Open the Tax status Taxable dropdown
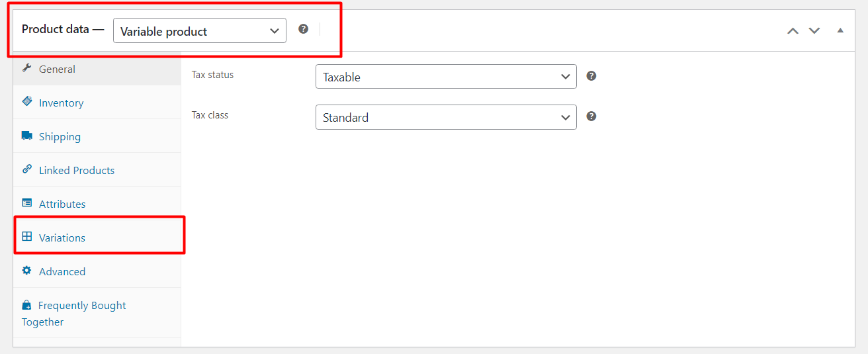This screenshot has width=868, height=354. [446, 76]
